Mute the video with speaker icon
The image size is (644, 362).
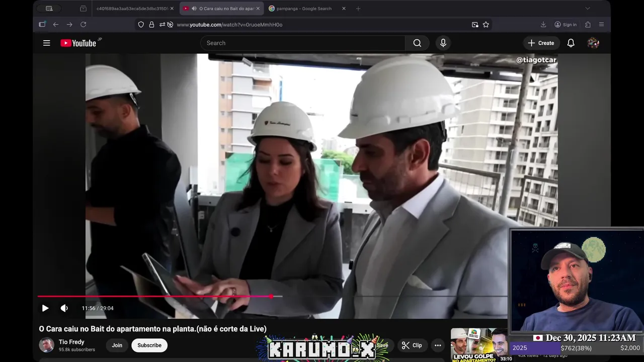(x=64, y=308)
